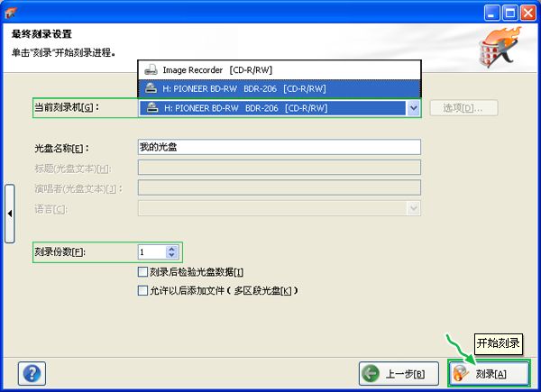Click the 标题(光盘文本) title field
541x392 pixels.
point(280,168)
